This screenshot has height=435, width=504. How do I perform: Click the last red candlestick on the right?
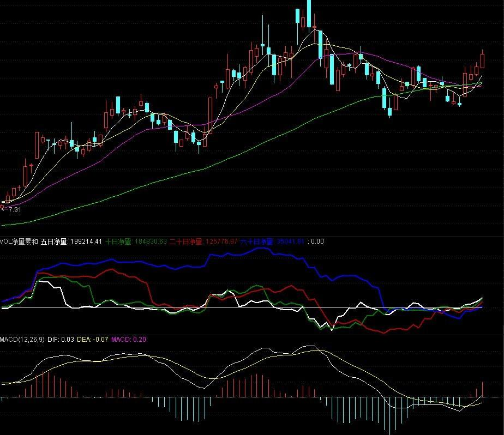click(x=483, y=60)
